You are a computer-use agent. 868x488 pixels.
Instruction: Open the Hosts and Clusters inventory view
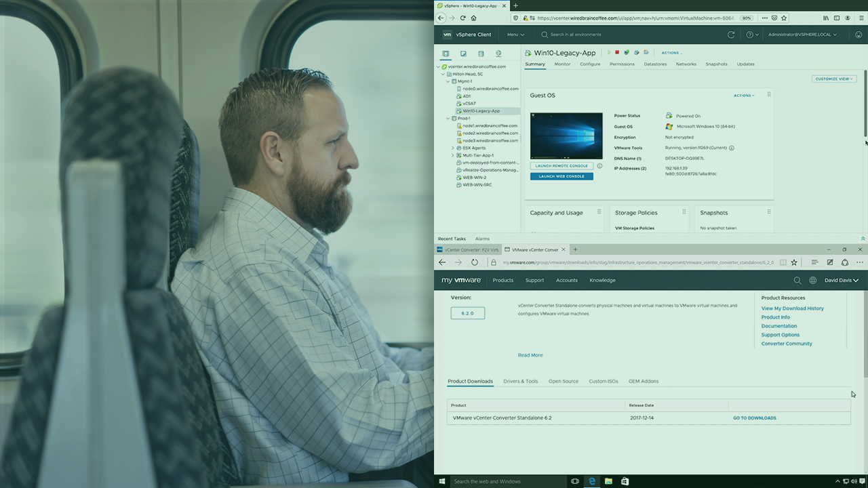click(446, 54)
